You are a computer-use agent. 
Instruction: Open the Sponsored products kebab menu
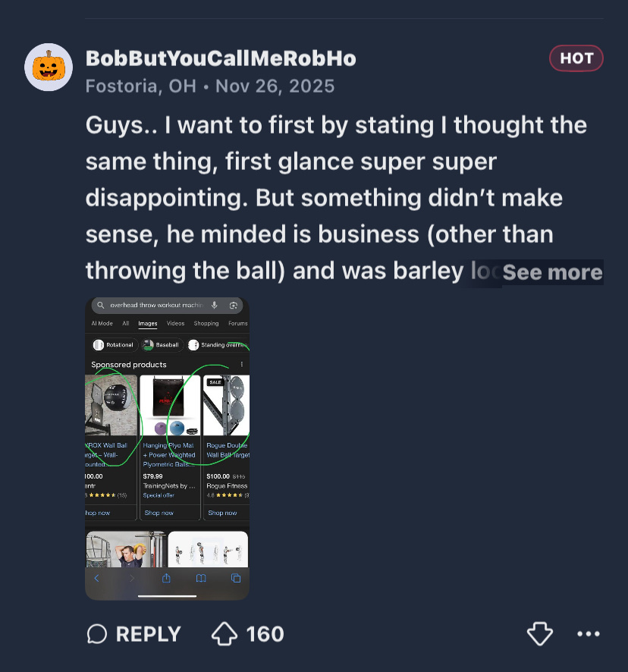coord(242,365)
